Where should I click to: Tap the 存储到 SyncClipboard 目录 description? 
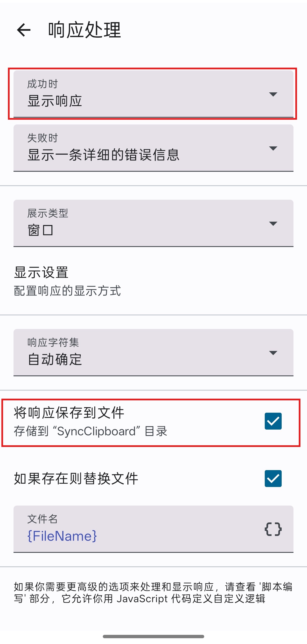(91, 432)
